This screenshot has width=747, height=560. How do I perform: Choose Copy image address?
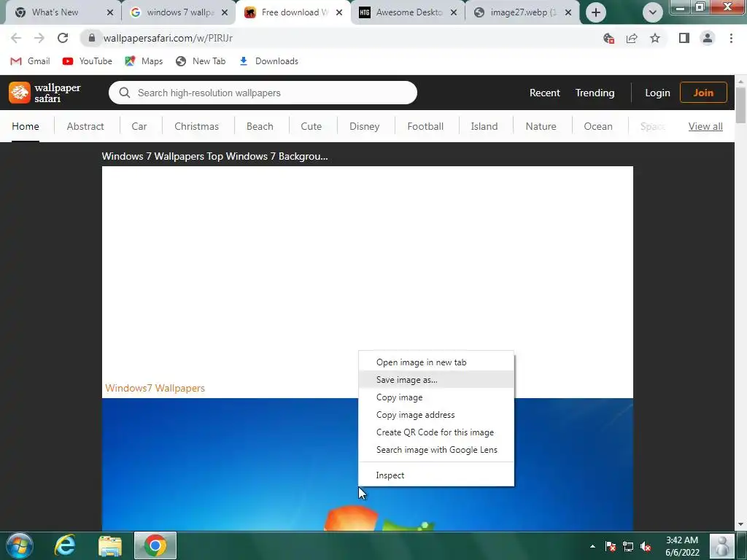436,415
